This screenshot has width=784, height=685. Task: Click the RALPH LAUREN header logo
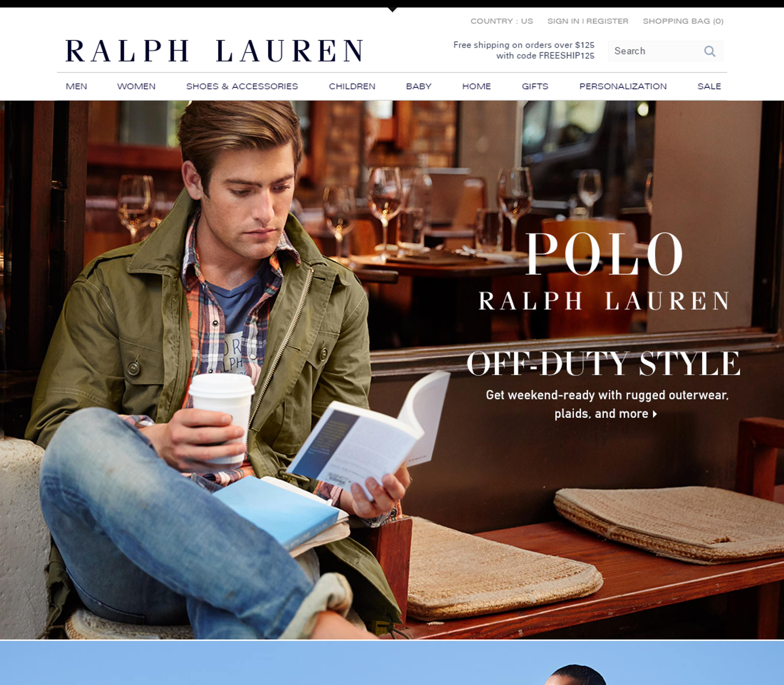point(214,50)
